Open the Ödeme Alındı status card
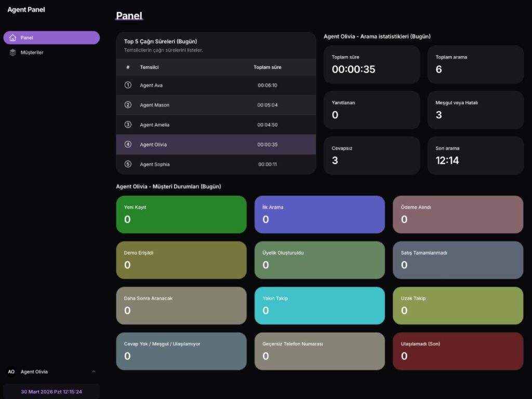The width and height of the screenshot is (532, 399). pyautogui.click(x=458, y=215)
